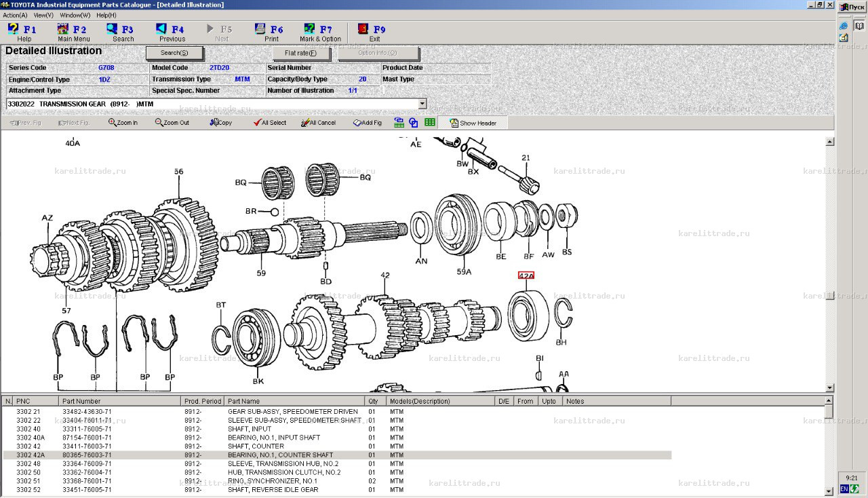Click the green grid table toolbar icon
868x498 pixels.
[430, 123]
